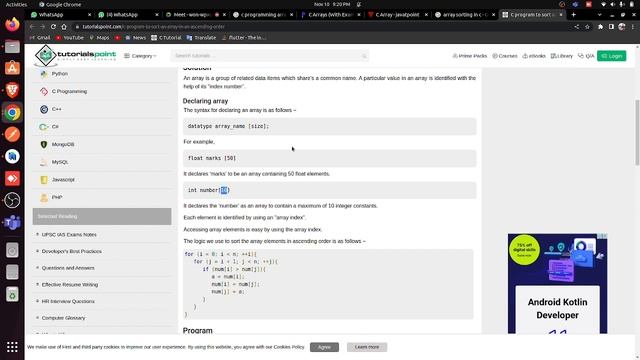Viewport: 640px width, 360px height.
Task: Click the Search tutorials input field
Action: point(269,56)
